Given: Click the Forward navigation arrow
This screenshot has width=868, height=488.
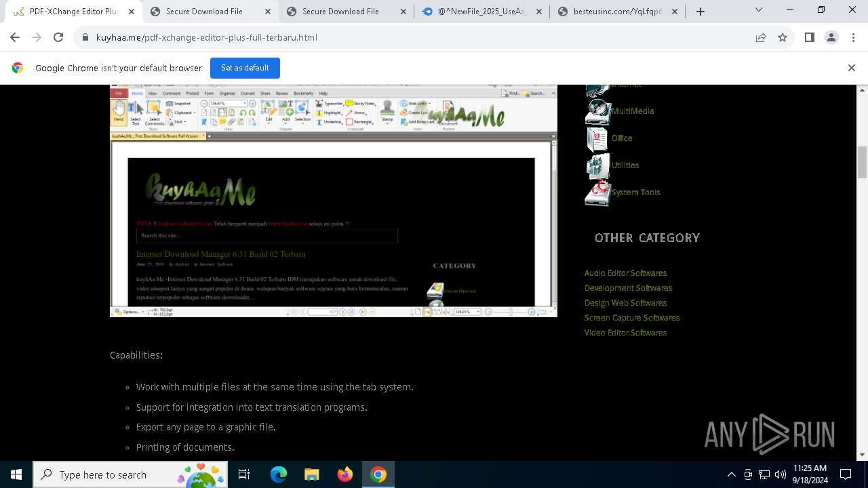Looking at the screenshot, I should tap(37, 37).
